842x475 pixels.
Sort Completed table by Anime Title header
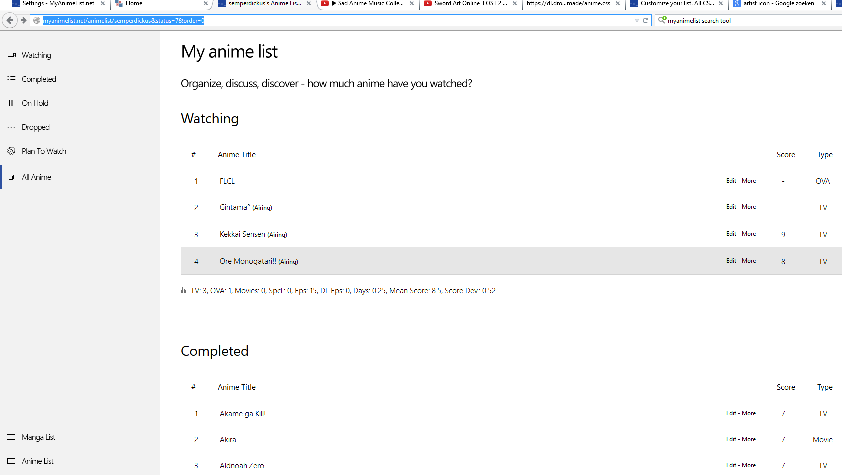[236, 387]
